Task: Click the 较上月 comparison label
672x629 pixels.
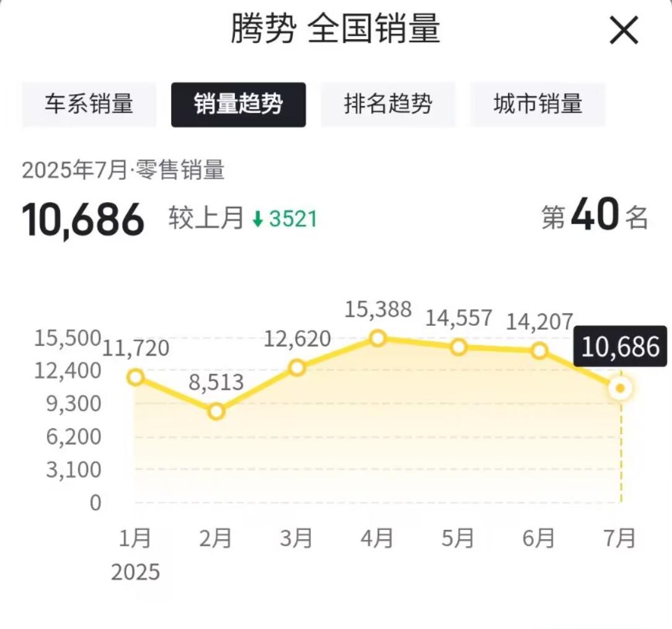Action: [x=206, y=218]
